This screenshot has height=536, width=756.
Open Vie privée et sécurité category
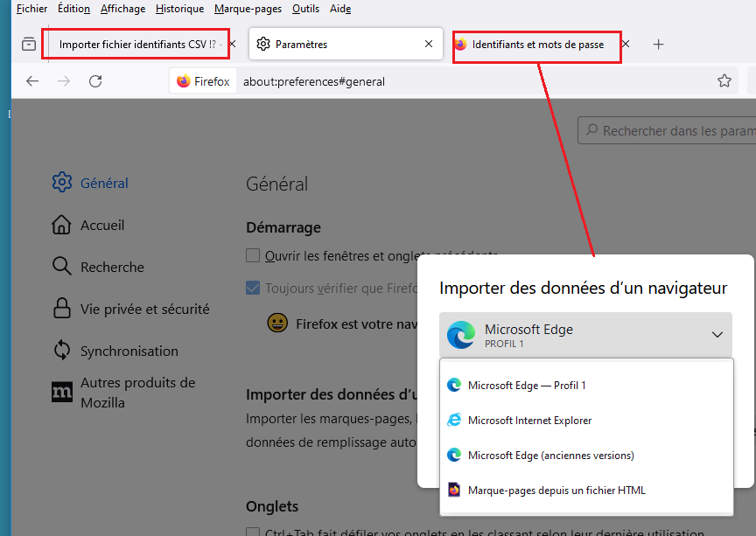tap(130, 309)
